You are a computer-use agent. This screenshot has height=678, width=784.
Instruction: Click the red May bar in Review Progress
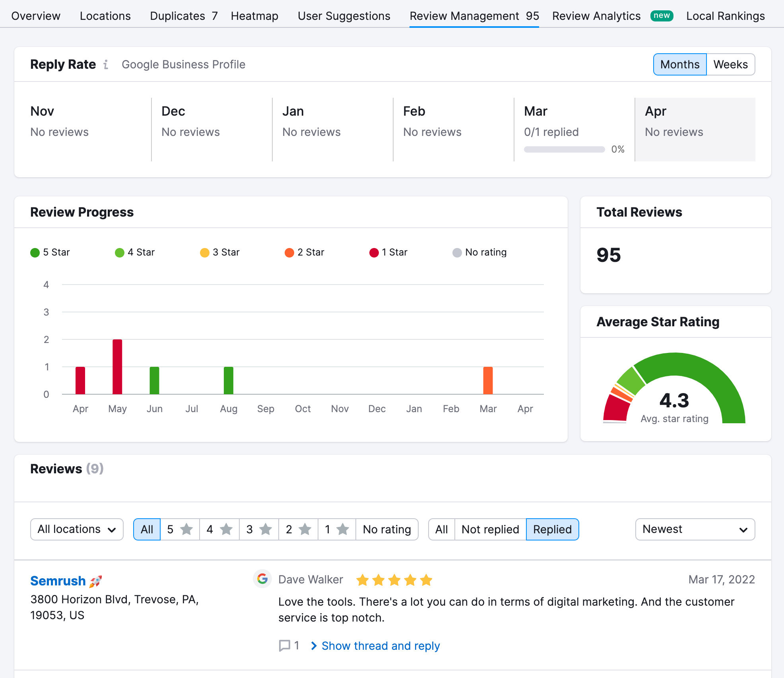[117, 366]
